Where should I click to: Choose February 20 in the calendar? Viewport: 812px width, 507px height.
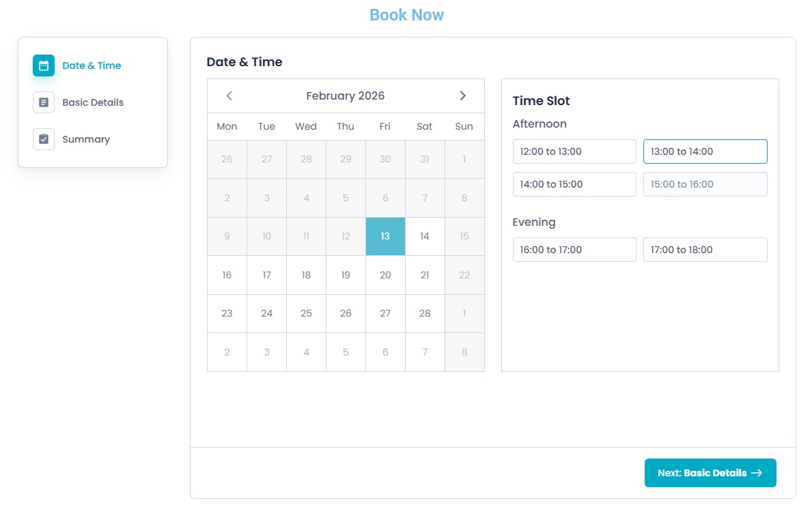tap(385, 275)
